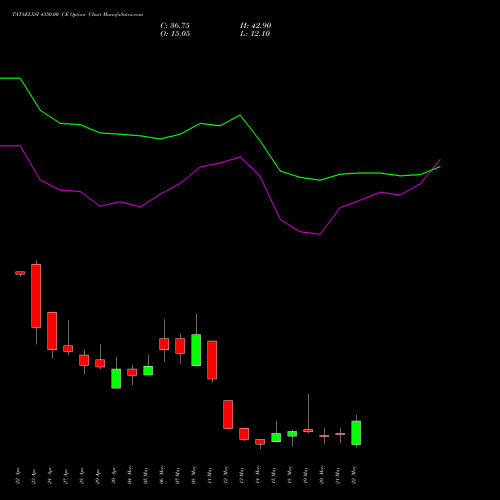Click the 08 May date axis label
Image resolution: width=500 pixels, height=500 pixels.
click(194, 475)
